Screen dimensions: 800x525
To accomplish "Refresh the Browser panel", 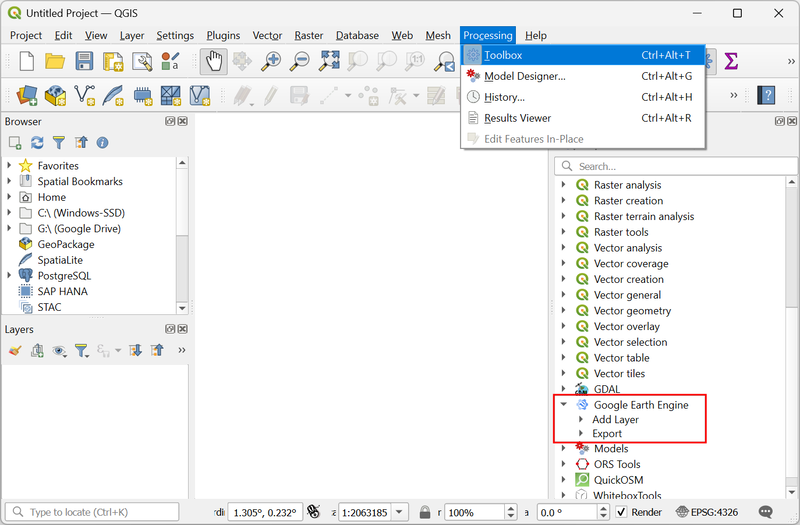I will (37, 143).
